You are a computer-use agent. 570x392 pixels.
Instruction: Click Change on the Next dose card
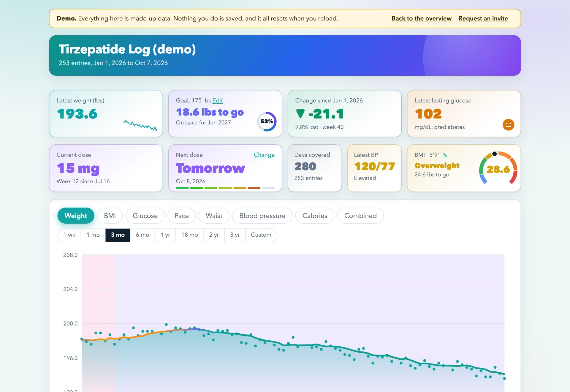click(x=264, y=155)
